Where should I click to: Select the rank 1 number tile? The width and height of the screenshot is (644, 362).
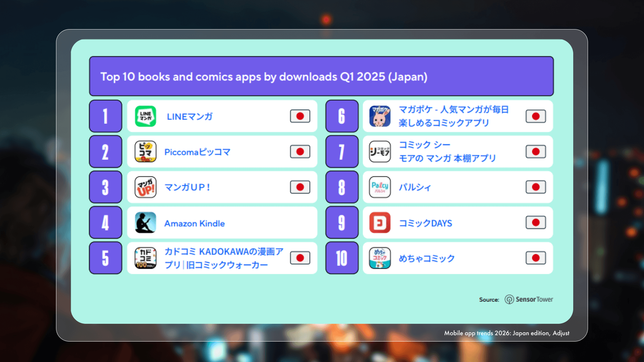(x=106, y=116)
